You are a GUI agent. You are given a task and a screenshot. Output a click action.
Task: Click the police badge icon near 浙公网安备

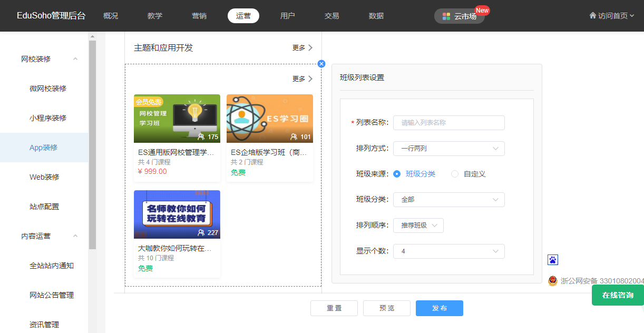coord(552,281)
